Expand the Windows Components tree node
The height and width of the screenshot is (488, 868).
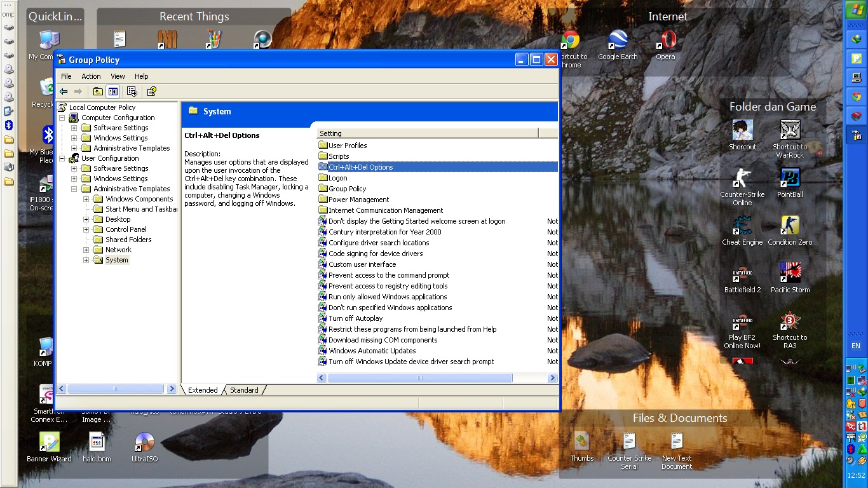86,199
